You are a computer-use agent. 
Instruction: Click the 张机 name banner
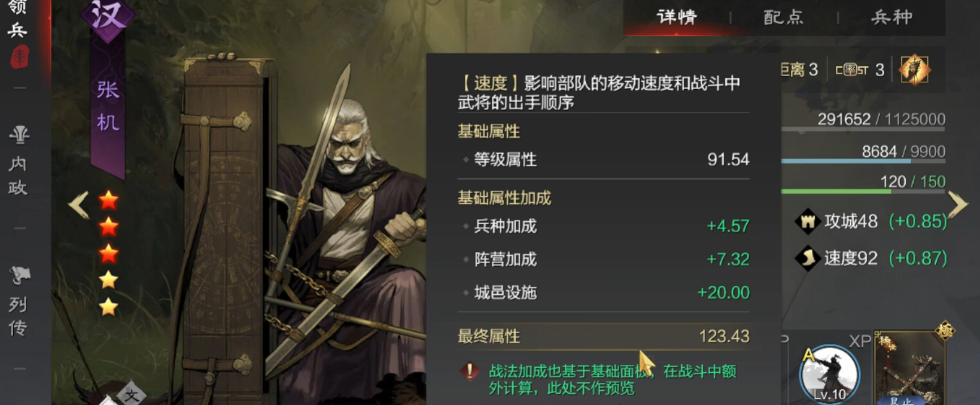point(108,108)
